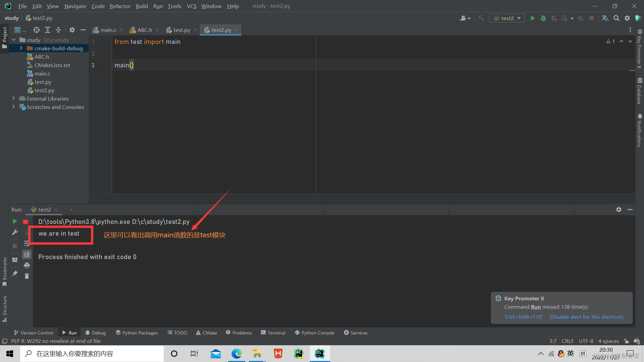The height and width of the screenshot is (362, 644).
Task: Click the Windows search input field
Action: [92, 354]
